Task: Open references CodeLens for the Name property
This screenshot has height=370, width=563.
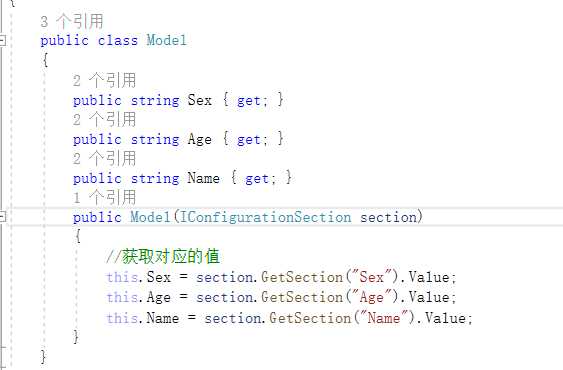Action: point(104,158)
